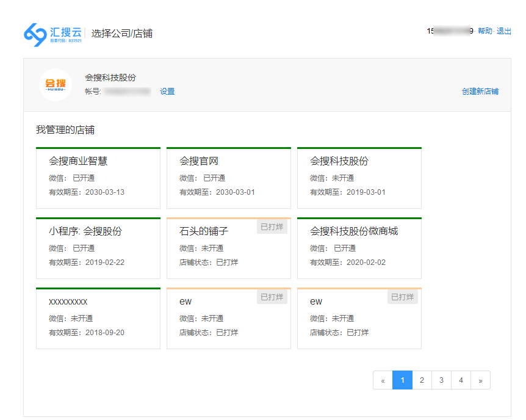Click the 创建新店铺 link
The image size is (526, 420).
tap(481, 91)
